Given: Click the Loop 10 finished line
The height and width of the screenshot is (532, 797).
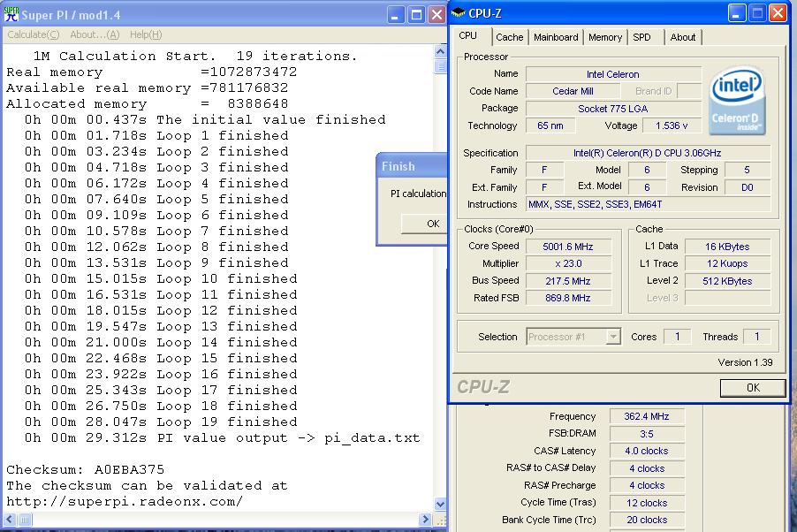Looking at the screenshot, I should click(161, 278).
